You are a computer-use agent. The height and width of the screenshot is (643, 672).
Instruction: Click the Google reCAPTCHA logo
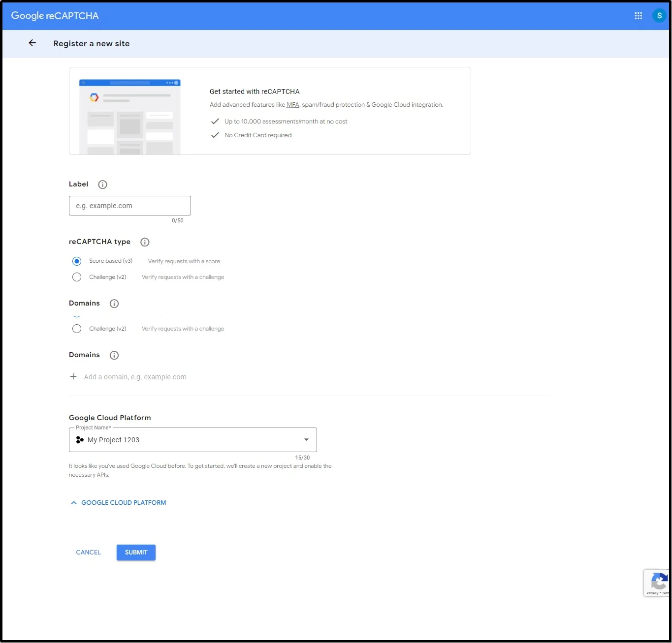(x=54, y=16)
